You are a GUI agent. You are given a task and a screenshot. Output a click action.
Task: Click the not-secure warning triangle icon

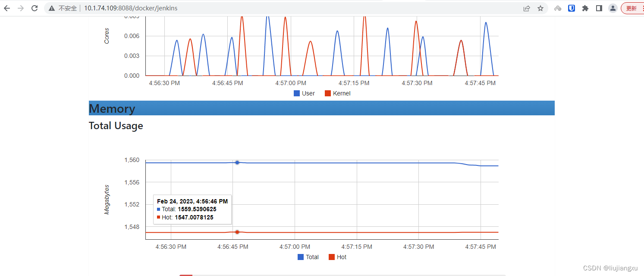pyautogui.click(x=52, y=8)
